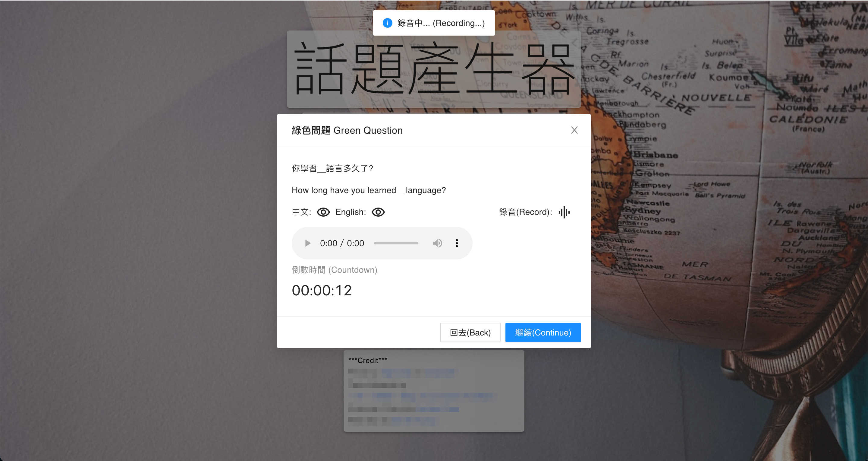Click the recording waveform icon
The image size is (868, 461).
click(564, 212)
